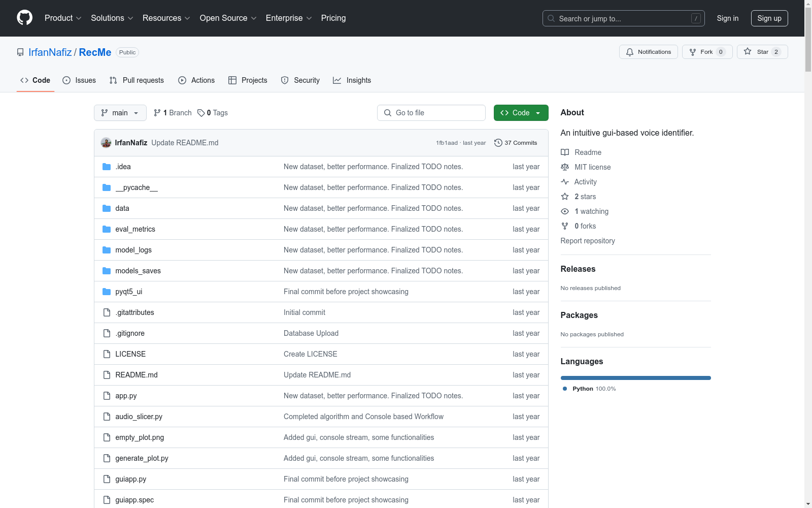This screenshot has height=508, width=812.
Task: Open the Security tab
Action: [300, 80]
